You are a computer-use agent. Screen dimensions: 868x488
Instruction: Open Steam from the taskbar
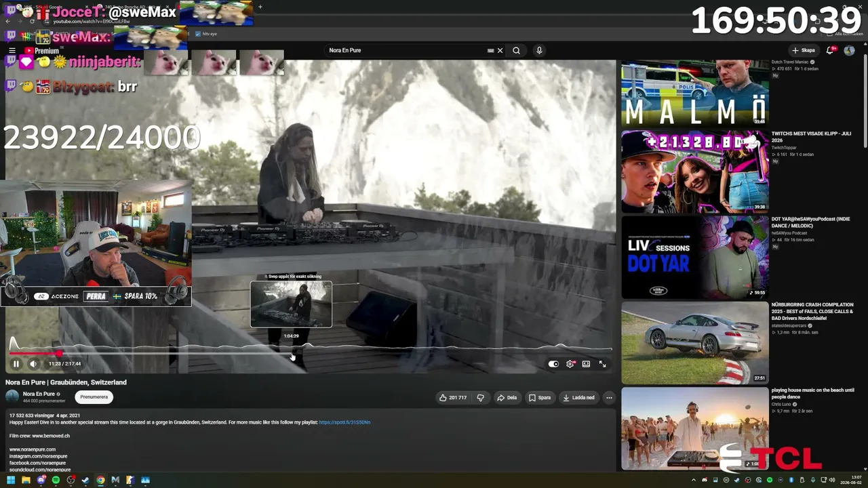pos(85,481)
